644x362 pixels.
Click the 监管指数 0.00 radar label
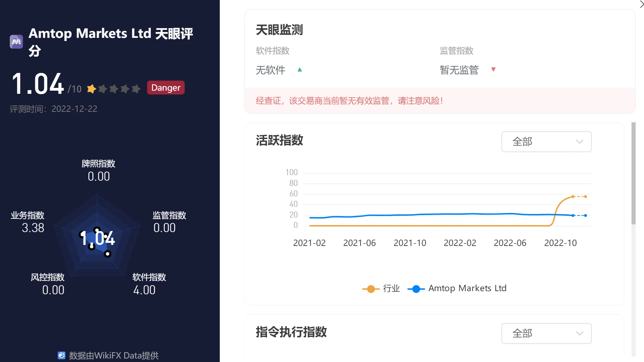click(169, 222)
